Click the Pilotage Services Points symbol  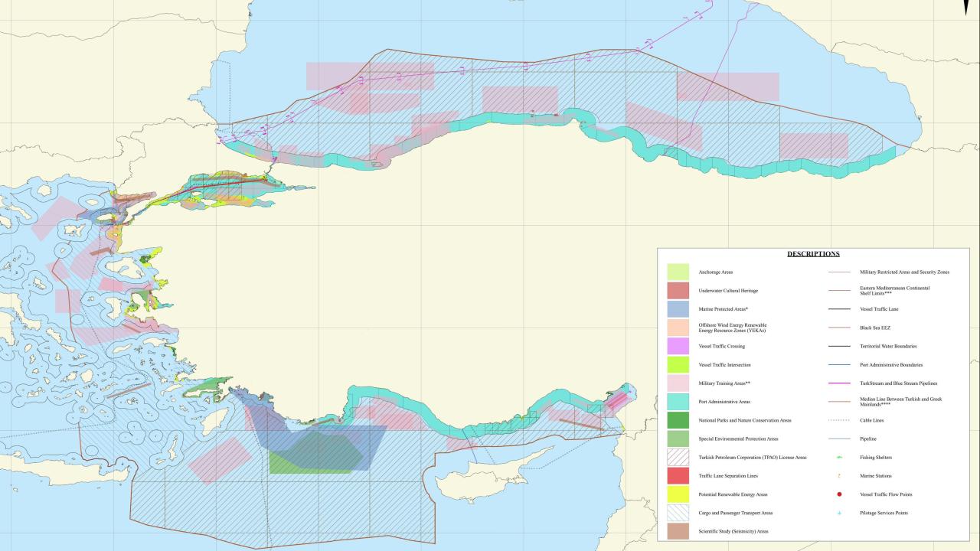pos(838,513)
